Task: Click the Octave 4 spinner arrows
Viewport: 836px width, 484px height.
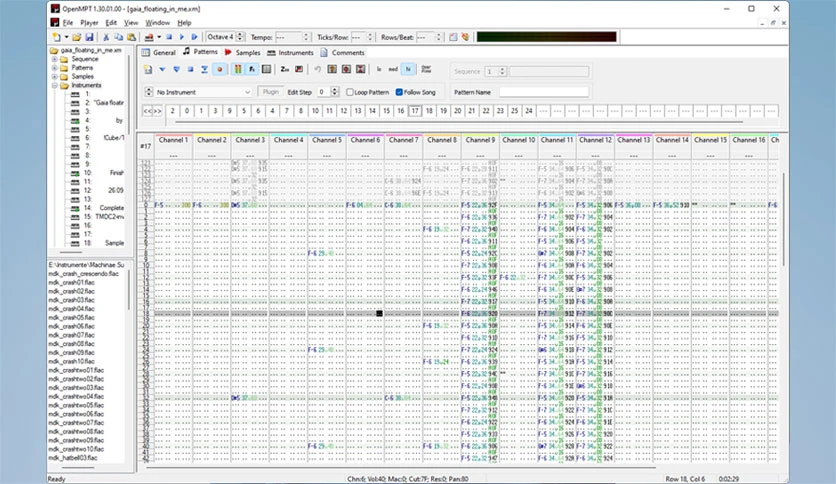Action: click(240, 37)
